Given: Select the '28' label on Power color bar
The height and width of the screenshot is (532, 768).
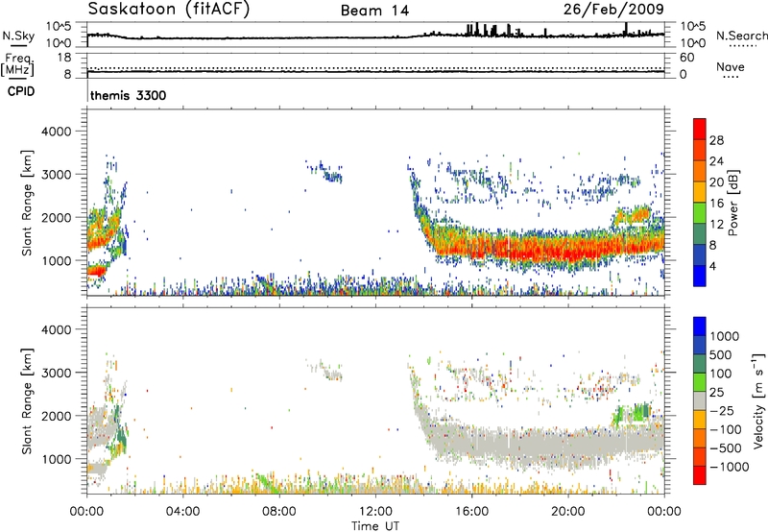Looking at the screenshot, I should click(x=716, y=140).
